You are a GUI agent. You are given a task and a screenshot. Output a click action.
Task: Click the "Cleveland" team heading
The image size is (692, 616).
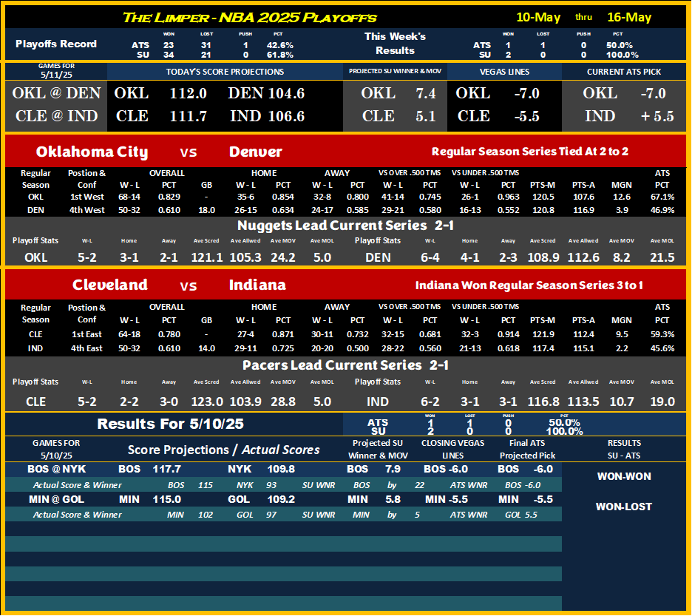coord(110,285)
